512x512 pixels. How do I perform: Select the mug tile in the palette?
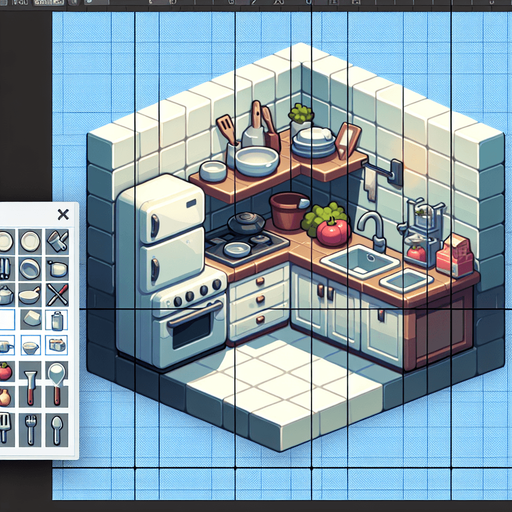click(x=7, y=346)
